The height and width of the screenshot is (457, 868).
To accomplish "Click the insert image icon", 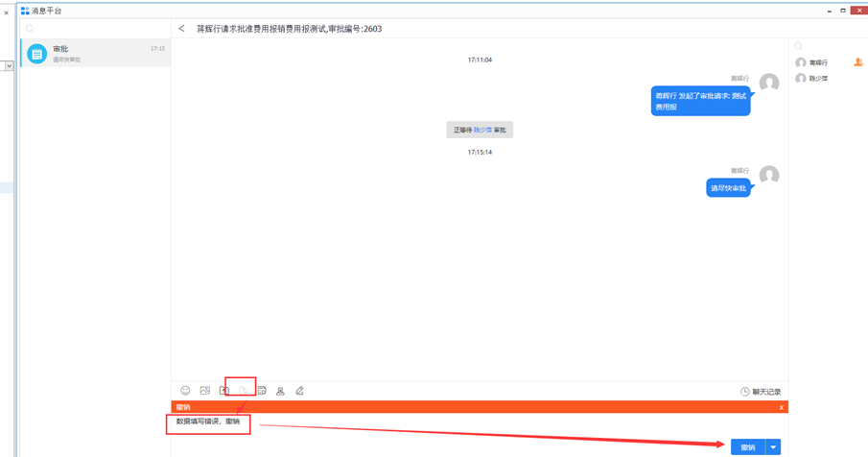I will click(x=204, y=391).
